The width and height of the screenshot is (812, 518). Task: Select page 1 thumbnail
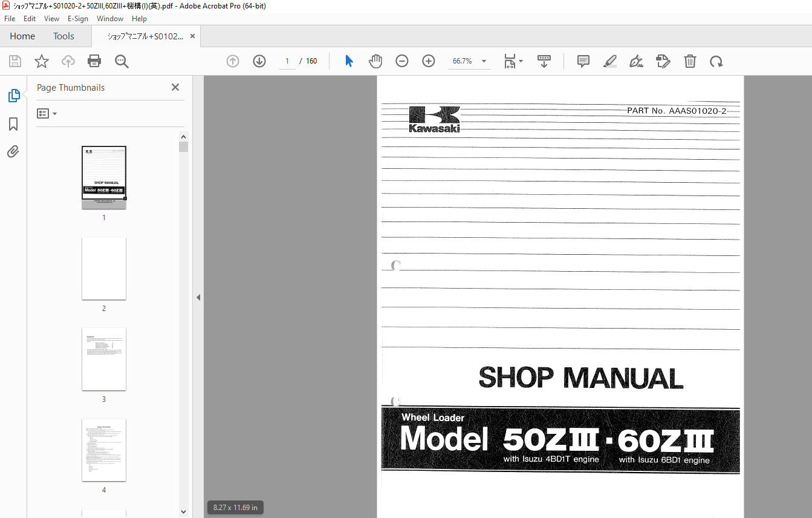click(x=104, y=177)
